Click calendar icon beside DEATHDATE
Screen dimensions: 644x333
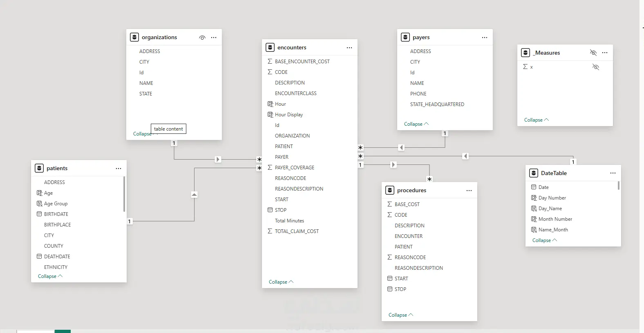pyautogui.click(x=39, y=256)
